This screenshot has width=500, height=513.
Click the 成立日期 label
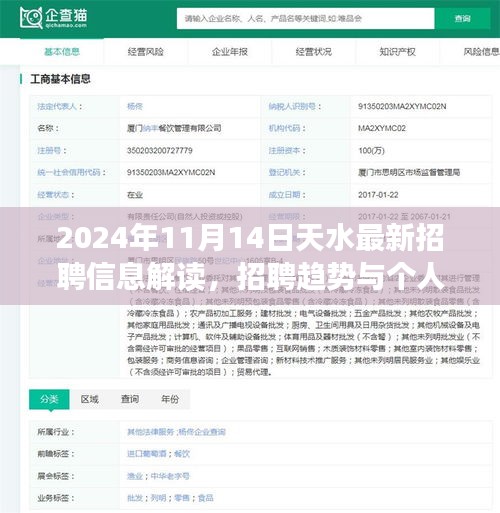pos(284,195)
